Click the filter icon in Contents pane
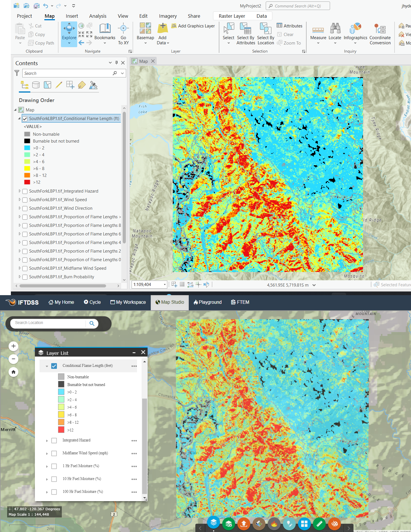The image size is (411, 532). point(17,73)
